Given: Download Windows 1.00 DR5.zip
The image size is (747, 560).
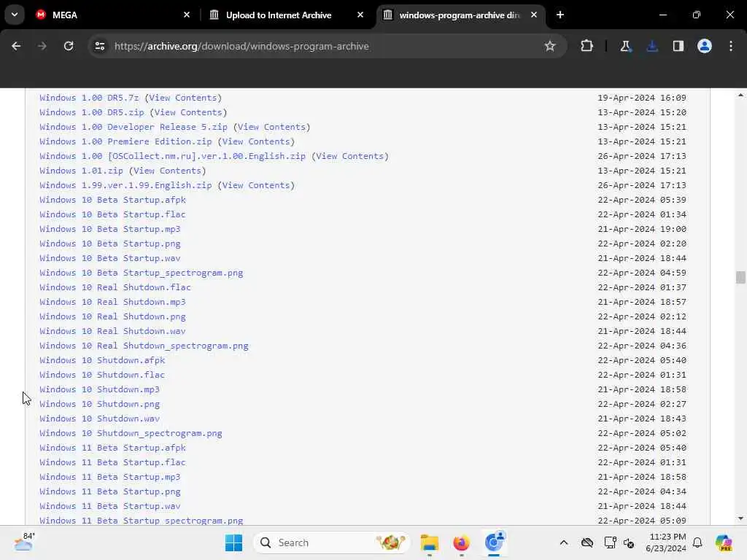Looking at the screenshot, I should [x=92, y=112].
